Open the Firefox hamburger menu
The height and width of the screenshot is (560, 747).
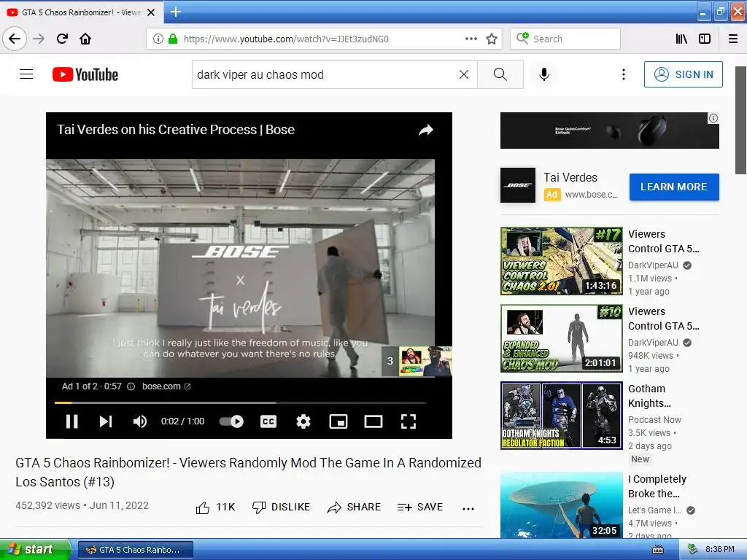pyautogui.click(x=733, y=39)
